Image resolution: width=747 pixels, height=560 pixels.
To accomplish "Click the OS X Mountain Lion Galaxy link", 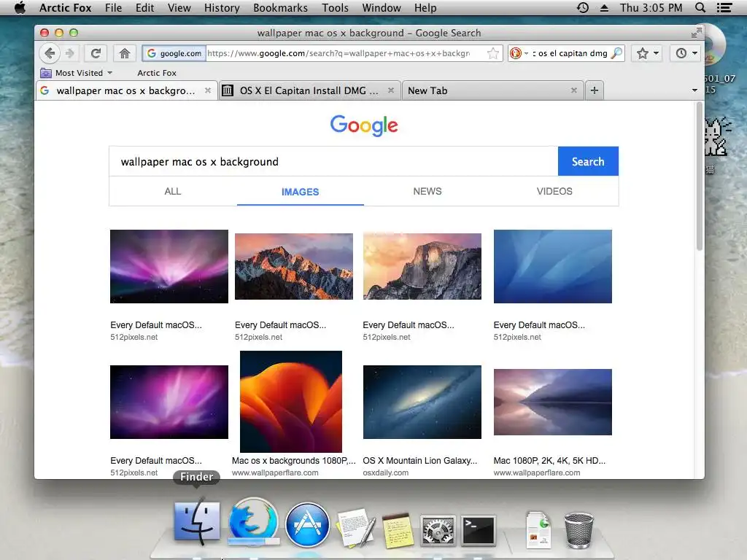I will [x=419, y=461].
